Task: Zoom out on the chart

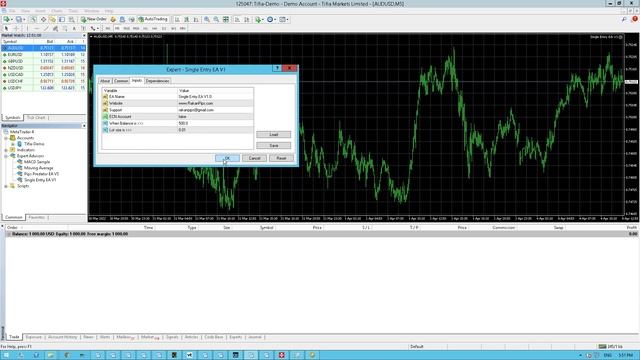Action: (216, 19)
